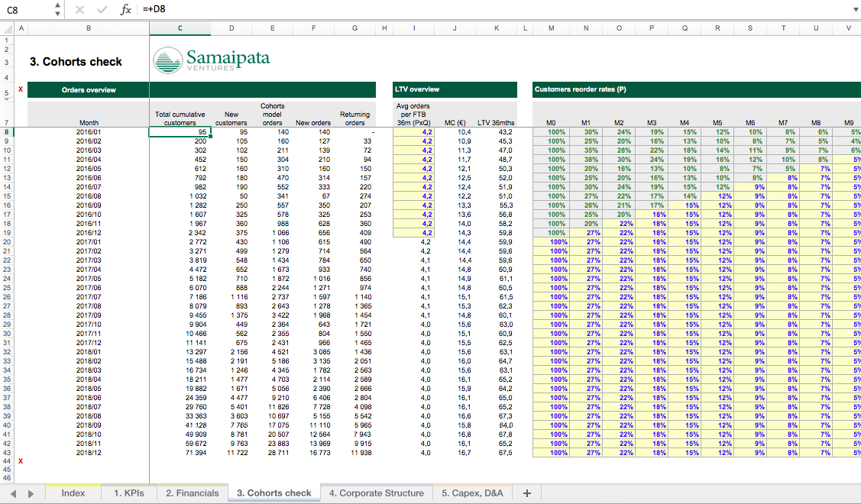Click the M5 column heading
The image size is (861, 504).
click(717, 123)
